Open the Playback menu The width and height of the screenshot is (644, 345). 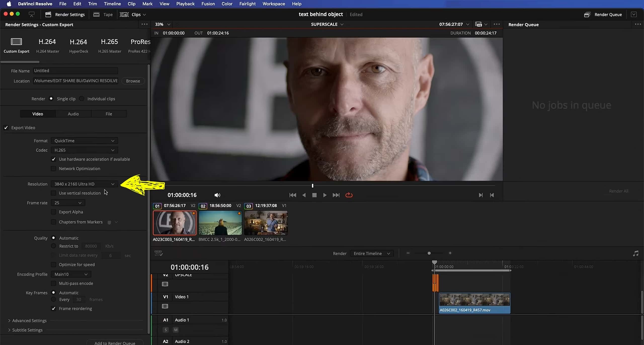click(x=185, y=4)
